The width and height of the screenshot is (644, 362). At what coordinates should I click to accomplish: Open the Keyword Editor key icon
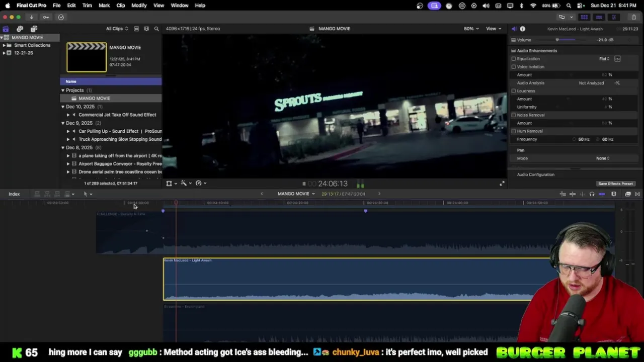tap(46, 17)
